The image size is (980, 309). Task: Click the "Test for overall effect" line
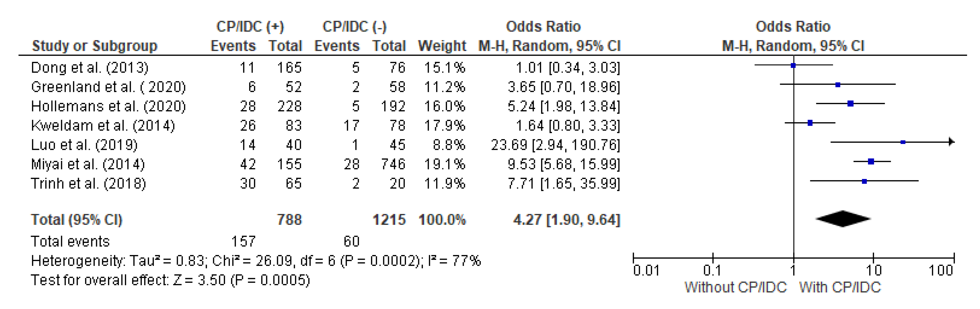click(x=171, y=280)
